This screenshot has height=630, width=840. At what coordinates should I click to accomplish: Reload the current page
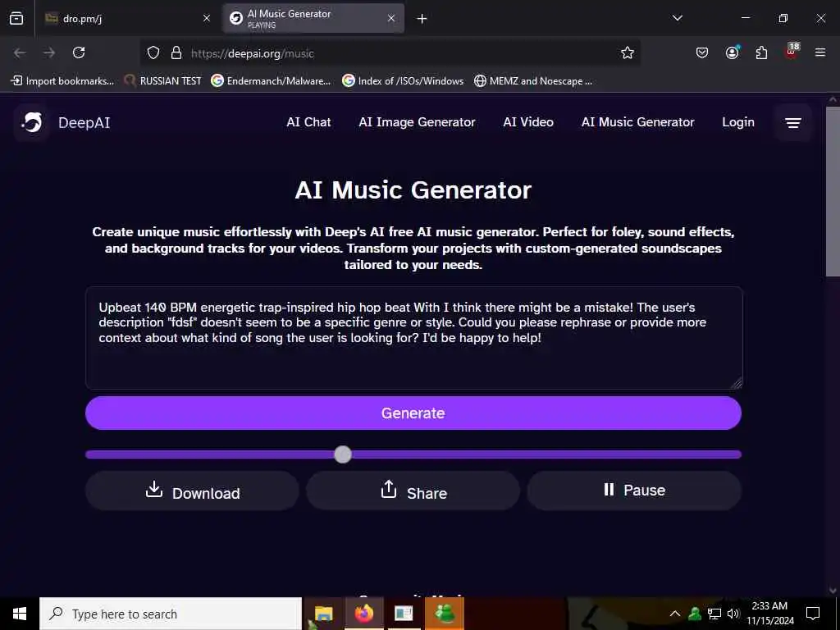(79, 52)
